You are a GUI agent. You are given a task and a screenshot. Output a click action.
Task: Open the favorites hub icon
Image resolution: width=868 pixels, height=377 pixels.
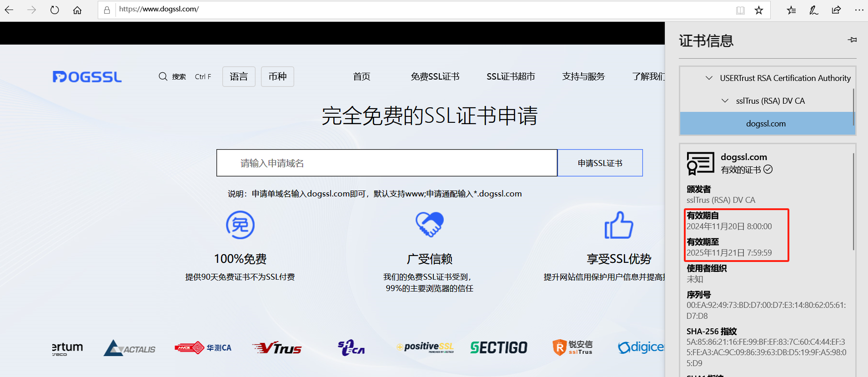[x=792, y=10]
